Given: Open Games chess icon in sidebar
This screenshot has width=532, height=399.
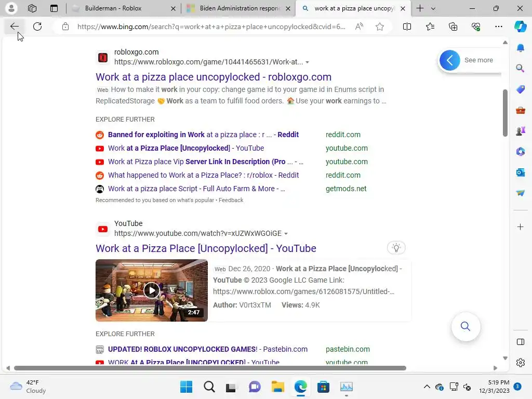Looking at the screenshot, I should click(x=520, y=131).
